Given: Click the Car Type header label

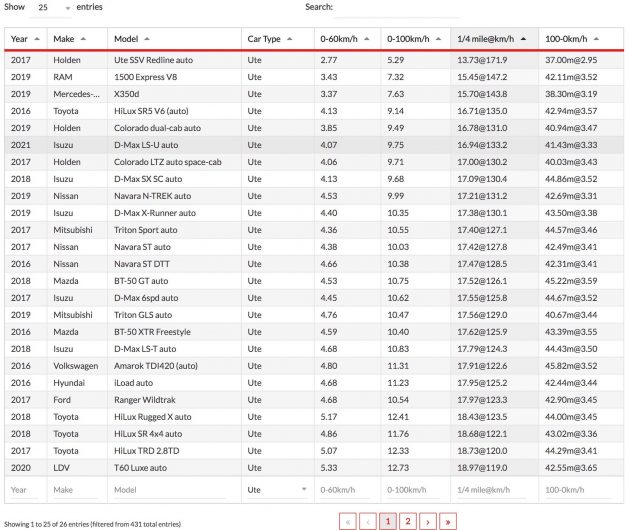Looking at the screenshot, I should click(264, 39).
